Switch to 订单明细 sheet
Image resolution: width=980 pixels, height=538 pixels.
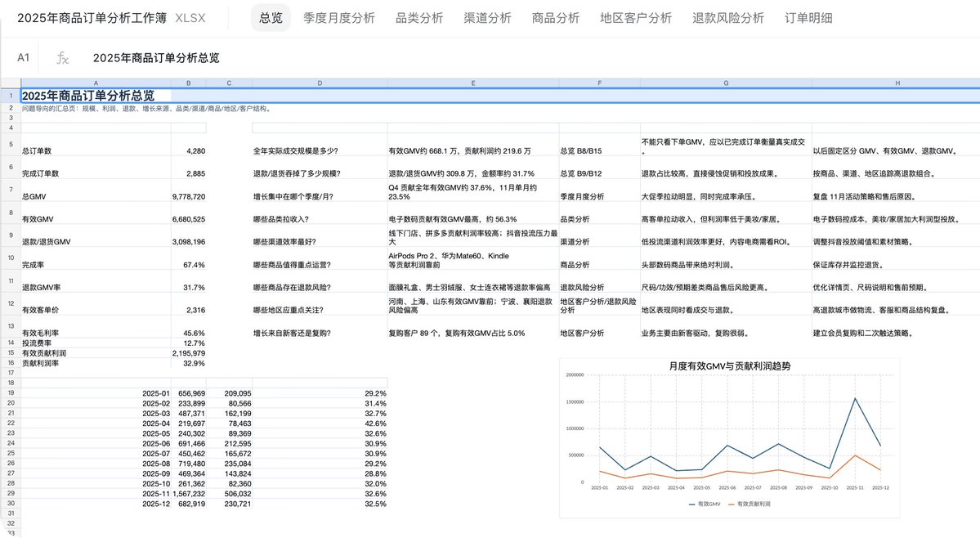tap(808, 18)
